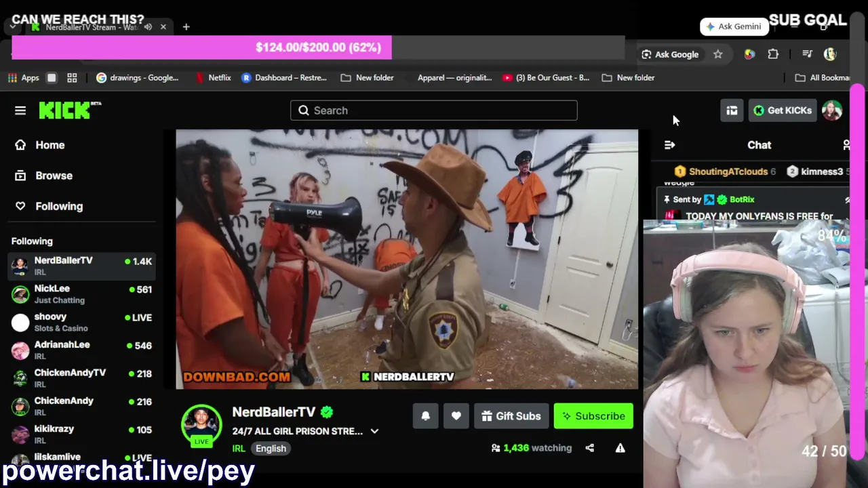Click the kikikrazy avatar icon
This screenshot has height=488, width=868.
[21, 434]
